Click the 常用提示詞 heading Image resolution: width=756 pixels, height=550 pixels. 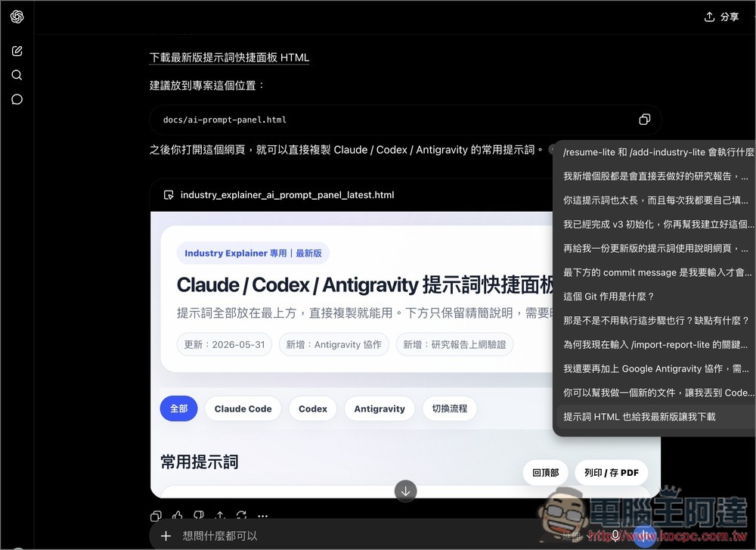click(x=199, y=461)
